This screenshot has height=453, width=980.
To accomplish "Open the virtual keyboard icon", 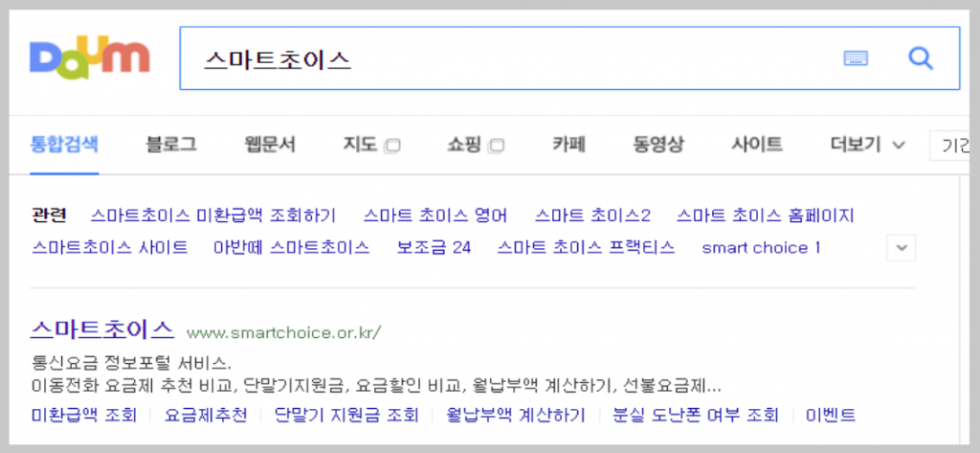I will (856, 58).
